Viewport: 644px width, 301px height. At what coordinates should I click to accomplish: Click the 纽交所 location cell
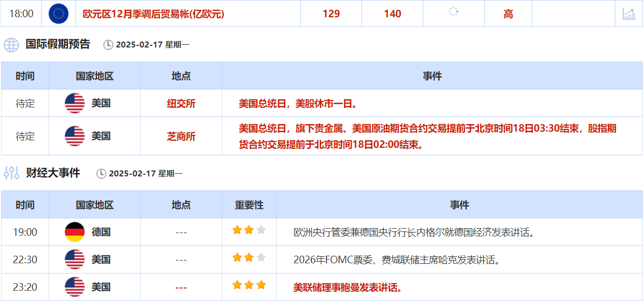(x=181, y=104)
